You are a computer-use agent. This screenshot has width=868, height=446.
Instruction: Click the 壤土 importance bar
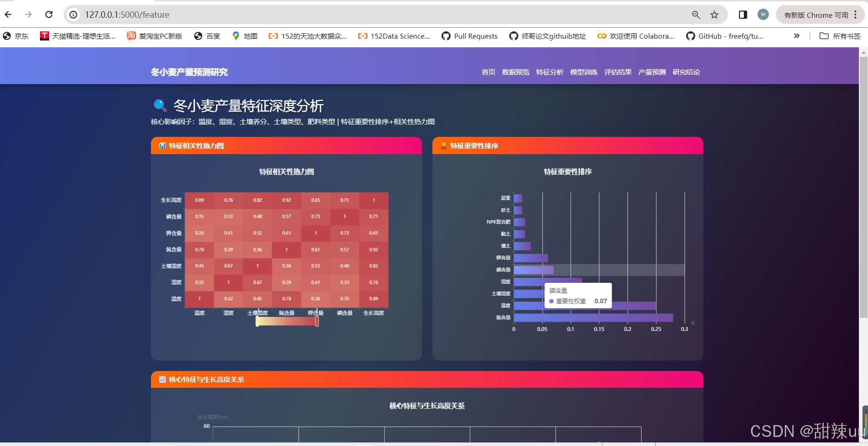[x=522, y=246]
